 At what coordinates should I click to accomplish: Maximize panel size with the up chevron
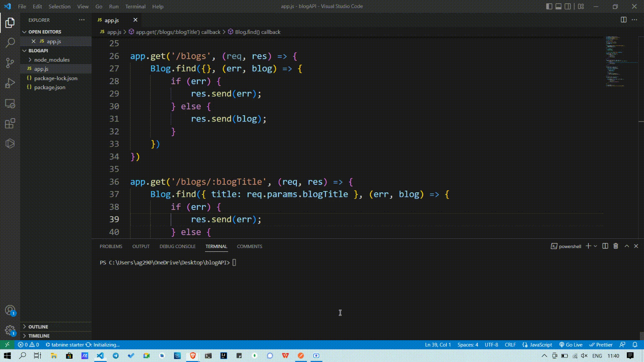[x=627, y=246]
